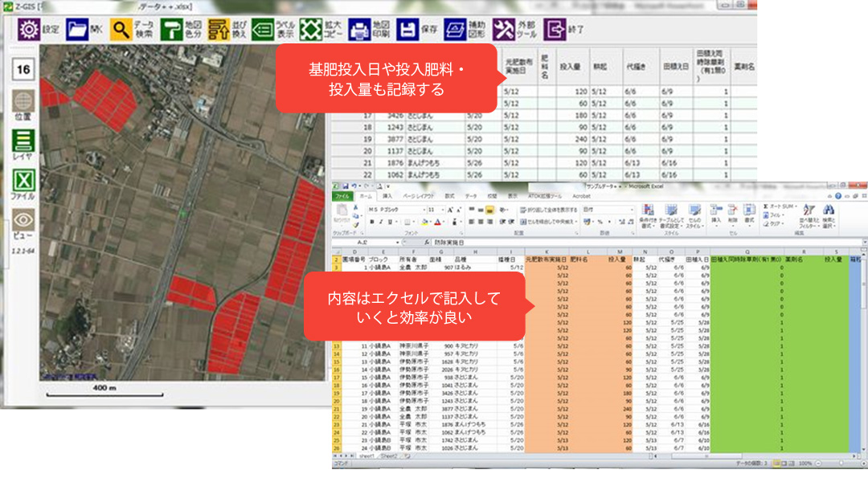Click the red font color A button

point(437,222)
